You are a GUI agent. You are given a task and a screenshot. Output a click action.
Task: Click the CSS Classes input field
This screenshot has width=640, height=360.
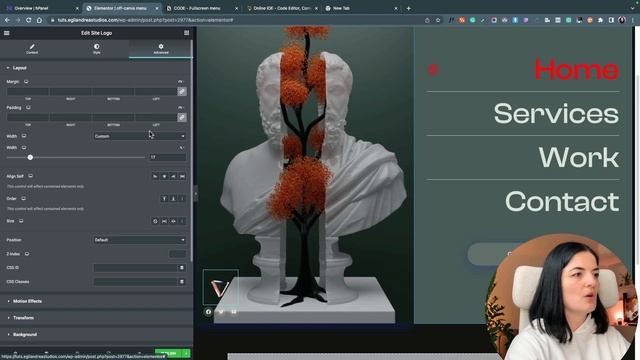coord(136,282)
